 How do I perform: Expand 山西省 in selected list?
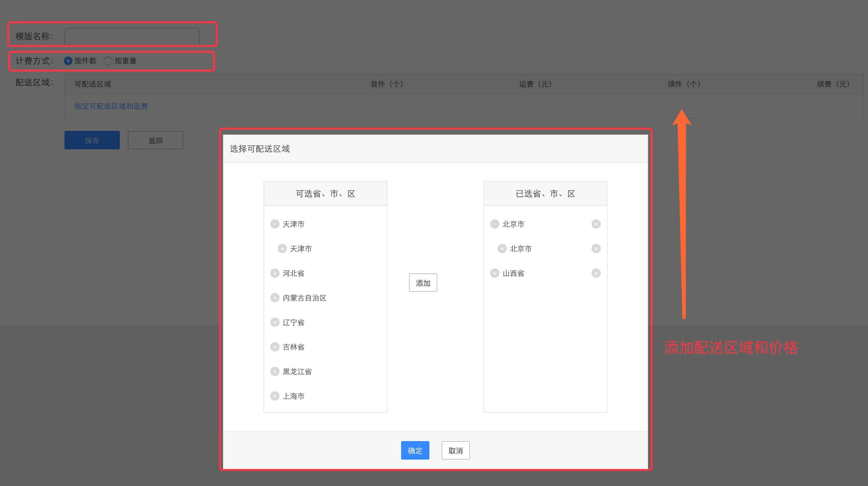pyautogui.click(x=494, y=273)
